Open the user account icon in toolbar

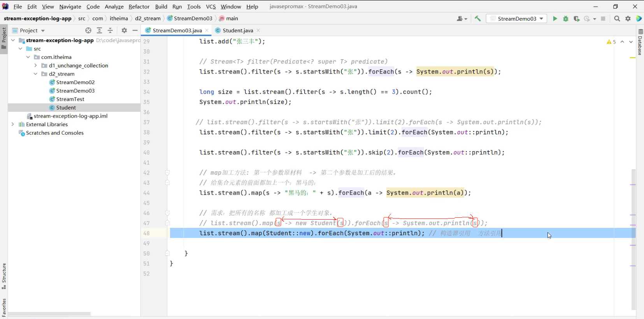[x=462, y=18]
